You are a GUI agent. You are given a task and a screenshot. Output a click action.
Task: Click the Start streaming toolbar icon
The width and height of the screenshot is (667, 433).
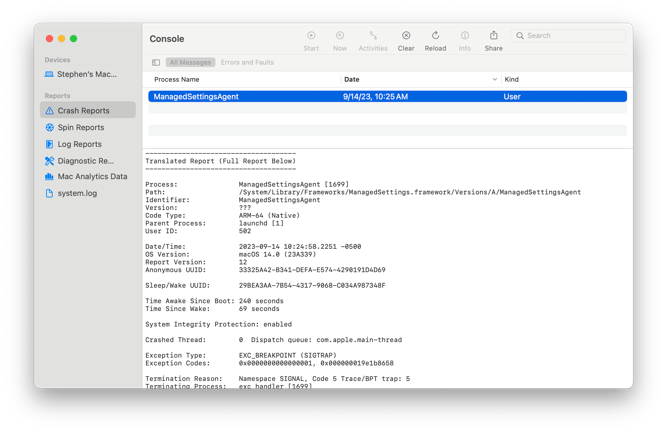click(311, 36)
